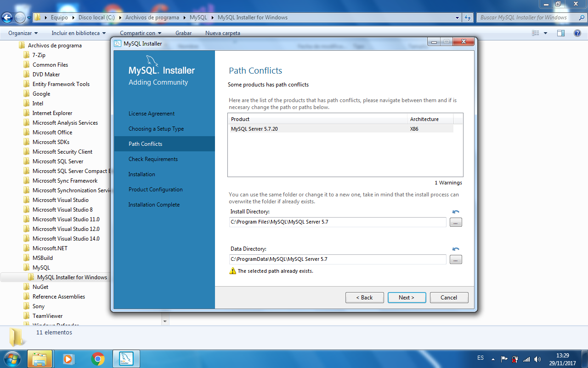The height and width of the screenshot is (368, 588).
Task: Browse for the Install Directory path
Action: pyautogui.click(x=456, y=222)
